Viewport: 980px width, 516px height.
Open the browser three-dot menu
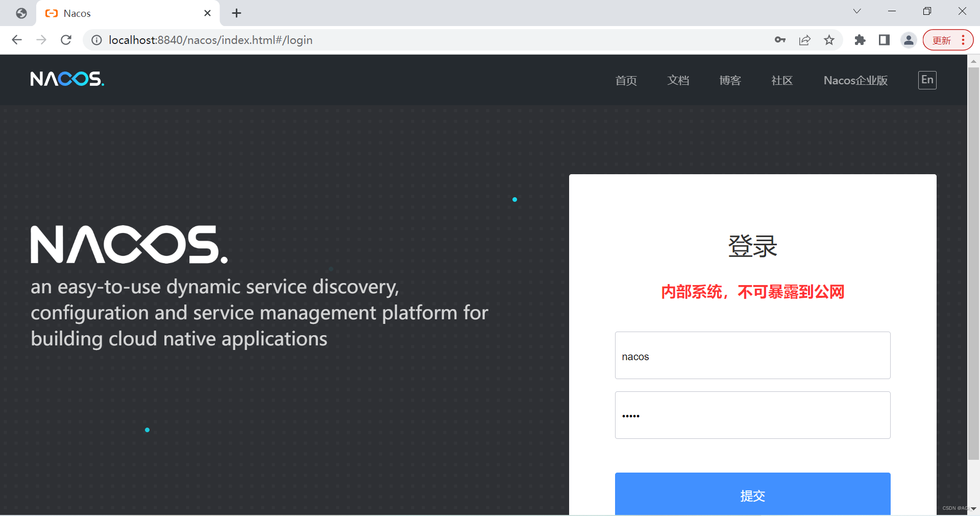[964, 40]
